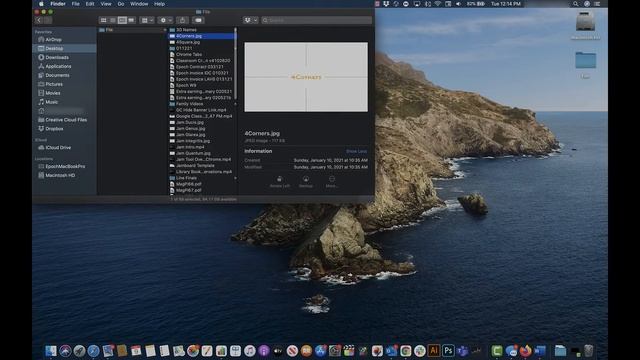This screenshot has height=360, width=640.
Task: Expand the Family Videos folder
Action: point(236,104)
